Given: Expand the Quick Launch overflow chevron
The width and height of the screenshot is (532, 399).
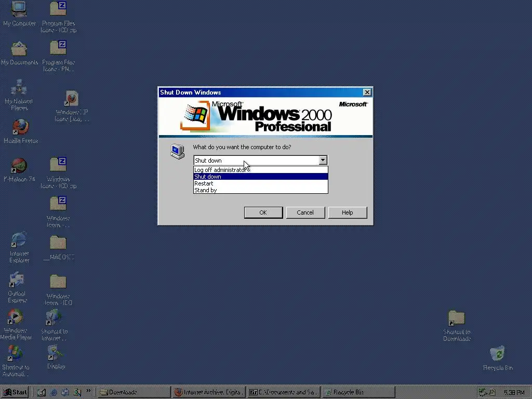Looking at the screenshot, I should coord(88,391).
